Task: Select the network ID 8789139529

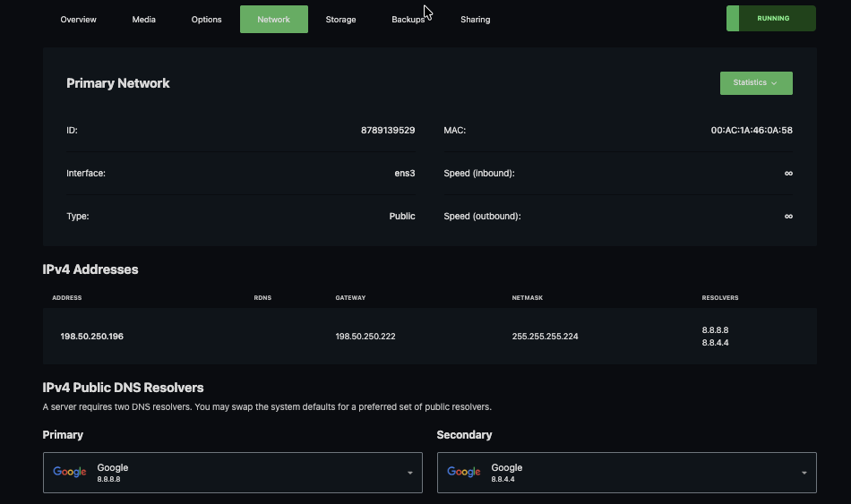Action: [x=388, y=130]
